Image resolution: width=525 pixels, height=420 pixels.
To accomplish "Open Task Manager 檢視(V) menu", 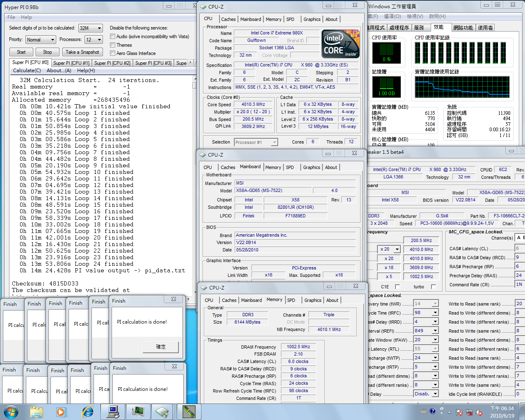I will click(415, 16).
